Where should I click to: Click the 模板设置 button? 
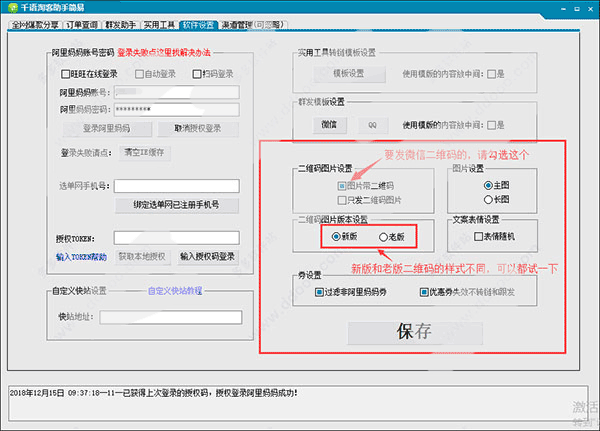click(349, 74)
